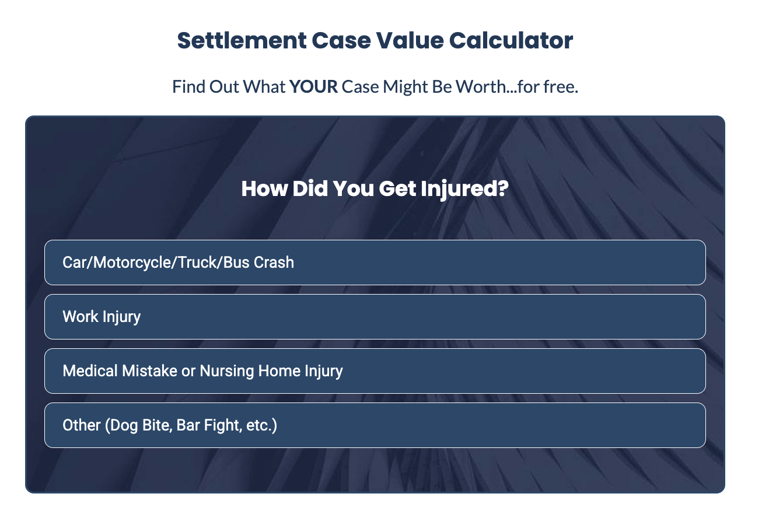Viewport: 769px width, 532px height.
Task: Select Medical Mistake or Nursing Home Injury
Action: (375, 371)
